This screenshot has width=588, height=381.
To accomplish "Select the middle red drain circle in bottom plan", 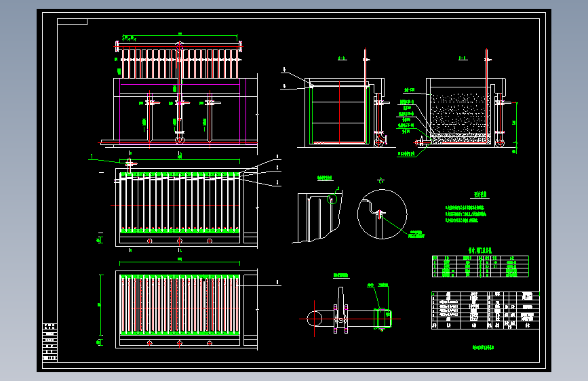I will (x=180, y=343).
